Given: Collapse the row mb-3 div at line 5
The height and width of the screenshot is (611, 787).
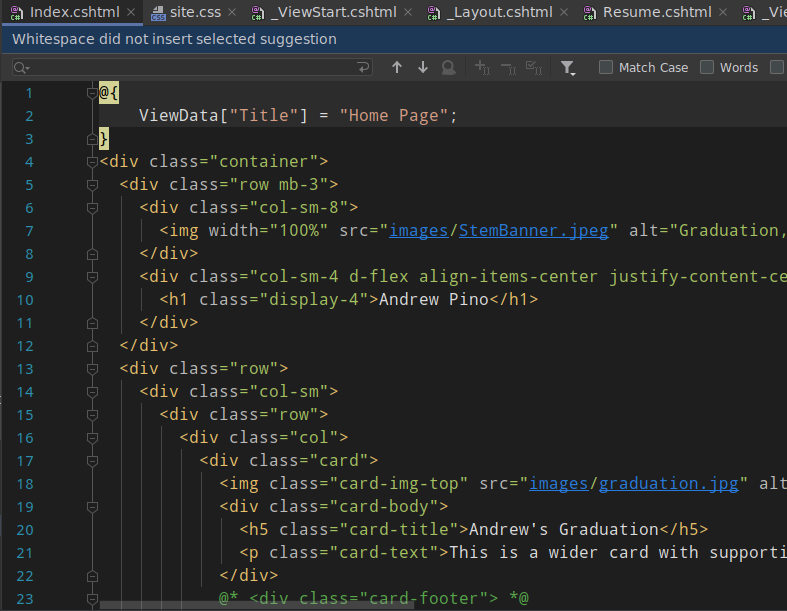Looking at the screenshot, I should pos(92,185).
